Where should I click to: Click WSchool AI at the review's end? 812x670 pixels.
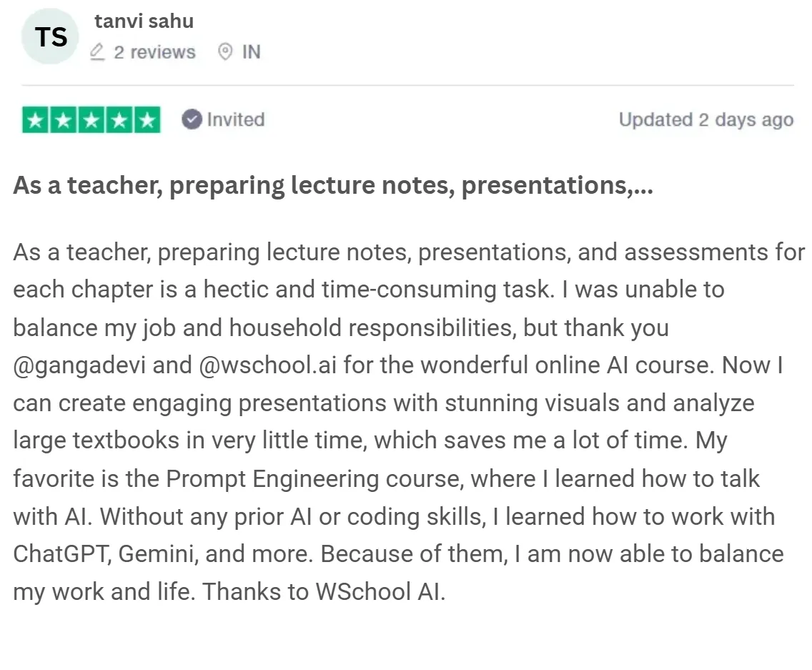coord(380,592)
